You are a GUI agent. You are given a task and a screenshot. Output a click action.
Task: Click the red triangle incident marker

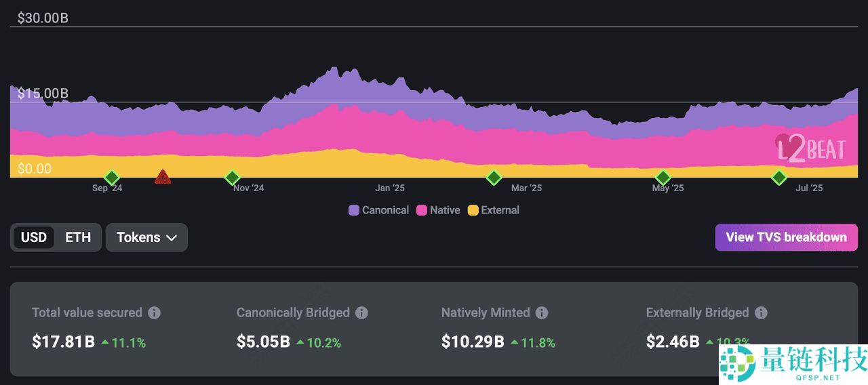(x=162, y=178)
